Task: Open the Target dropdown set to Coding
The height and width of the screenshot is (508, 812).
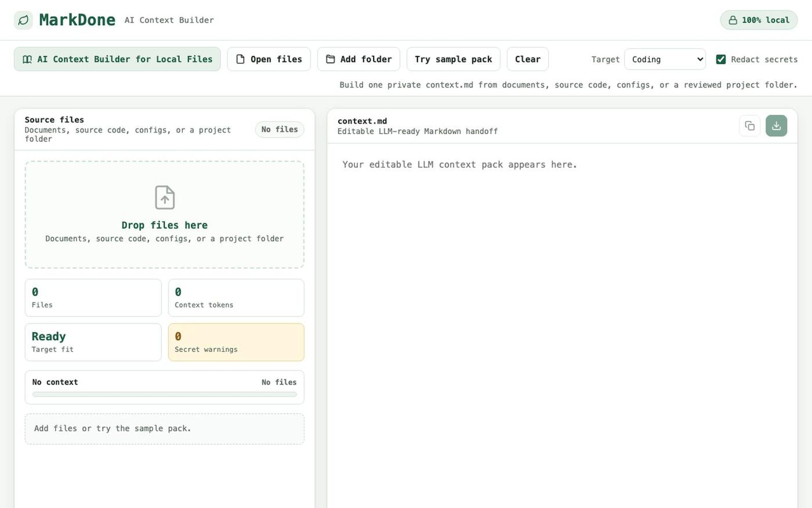Action: 665,59
